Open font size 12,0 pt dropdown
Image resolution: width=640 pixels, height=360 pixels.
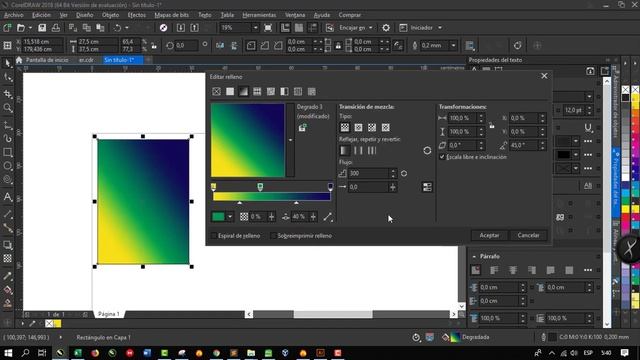[589, 110]
